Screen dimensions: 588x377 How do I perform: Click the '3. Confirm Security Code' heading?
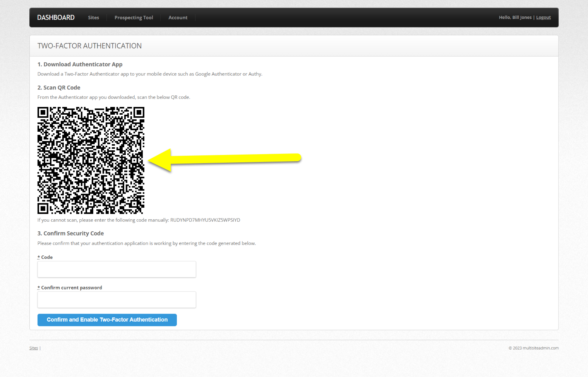point(70,233)
